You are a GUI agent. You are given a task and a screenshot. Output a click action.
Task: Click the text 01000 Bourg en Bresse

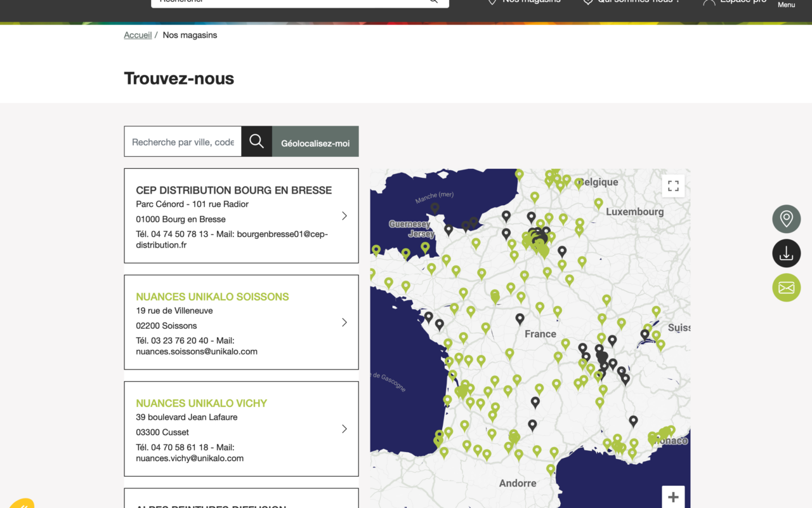(181, 219)
